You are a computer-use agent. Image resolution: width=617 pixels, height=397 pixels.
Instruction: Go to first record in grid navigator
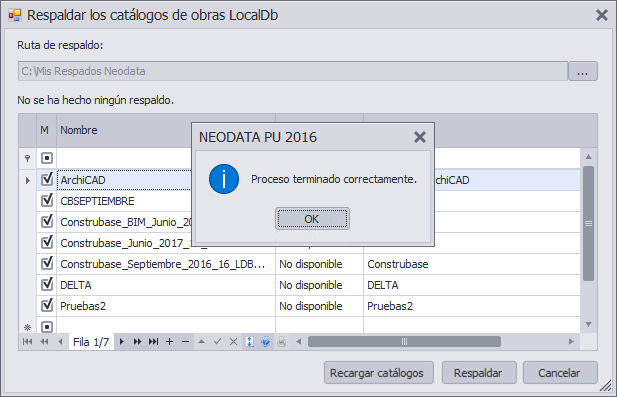27,342
